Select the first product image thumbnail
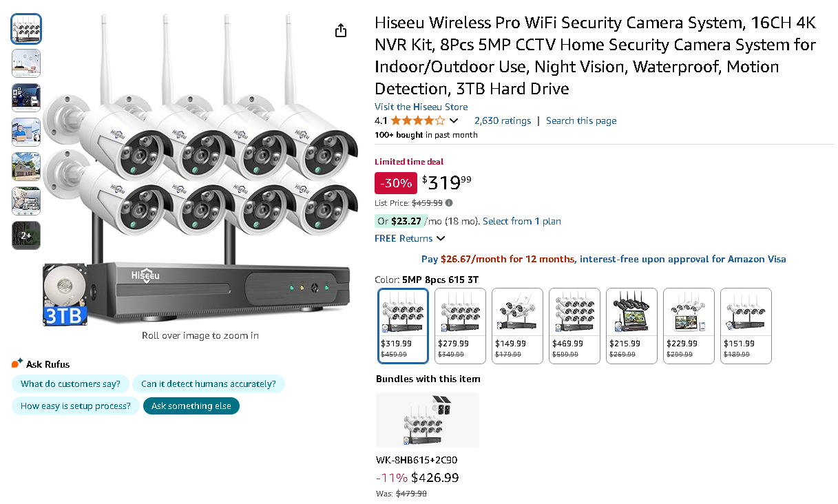The height and width of the screenshot is (504, 838). pos(26,29)
